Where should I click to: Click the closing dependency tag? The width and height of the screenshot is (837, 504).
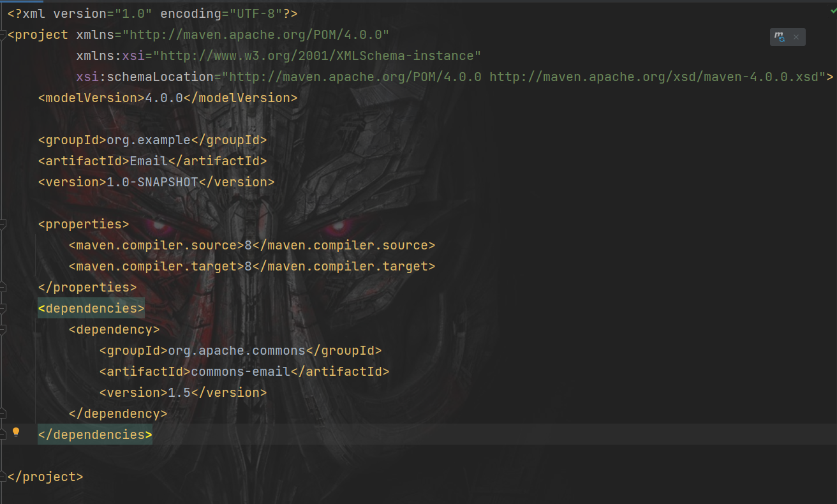coord(118,413)
